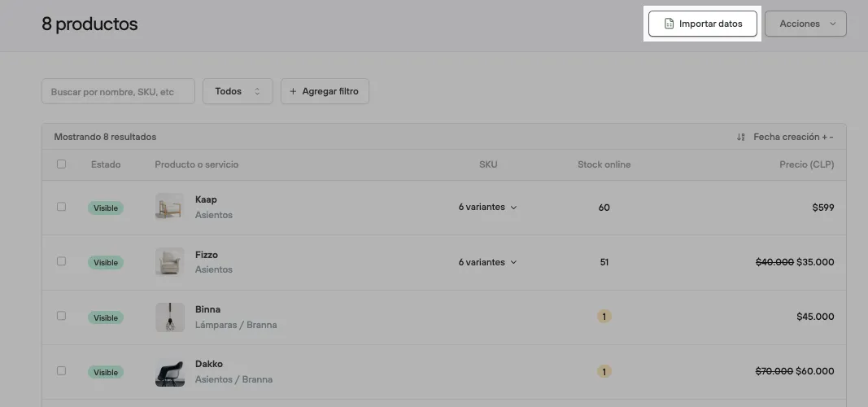The height and width of the screenshot is (407, 868).
Task: Expand the 6 variantes list for Kaap
Action: pos(487,207)
